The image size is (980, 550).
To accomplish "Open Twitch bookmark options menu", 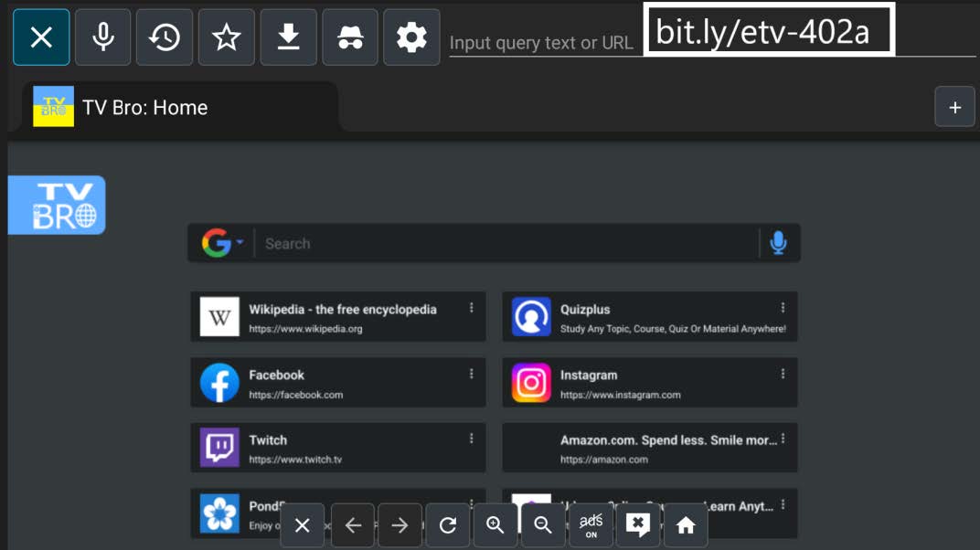I will point(471,439).
